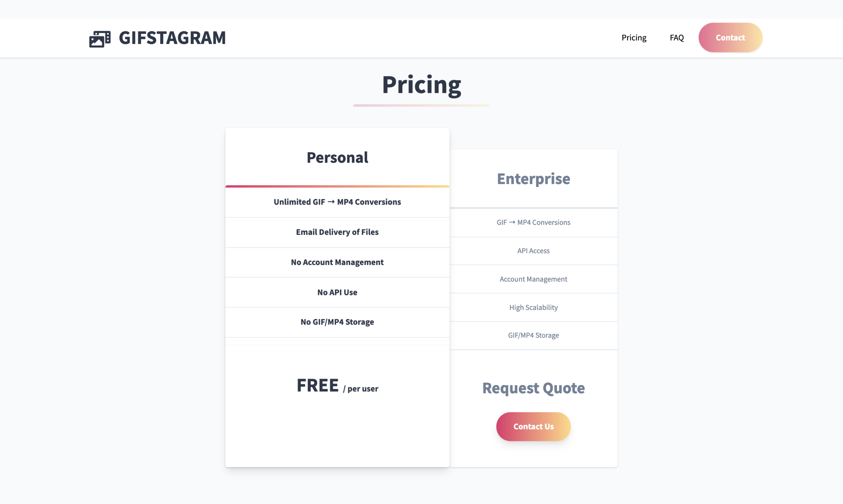The width and height of the screenshot is (843, 504).
Task: Click the Contact button in the header
Action: tap(730, 37)
